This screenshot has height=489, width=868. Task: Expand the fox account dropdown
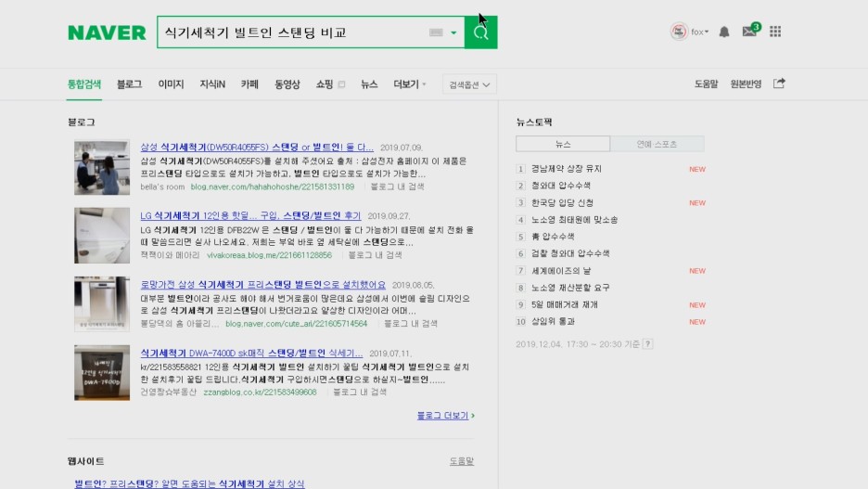(700, 32)
